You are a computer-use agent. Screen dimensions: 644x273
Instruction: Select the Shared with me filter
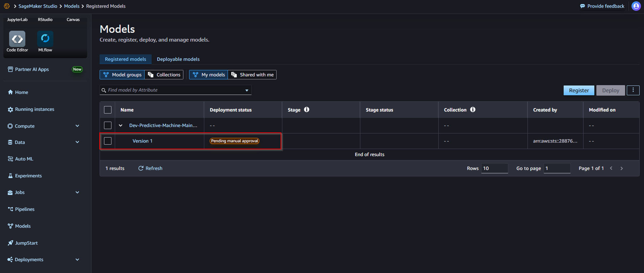tap(252, 75)
